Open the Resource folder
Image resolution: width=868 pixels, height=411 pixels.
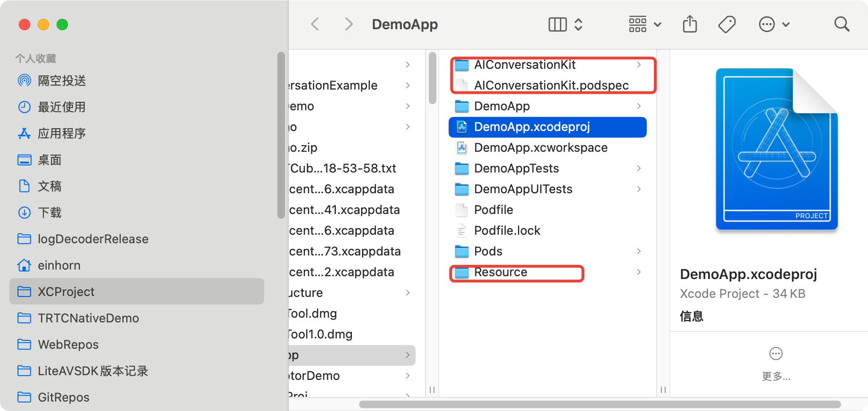(x=500, y=272)
